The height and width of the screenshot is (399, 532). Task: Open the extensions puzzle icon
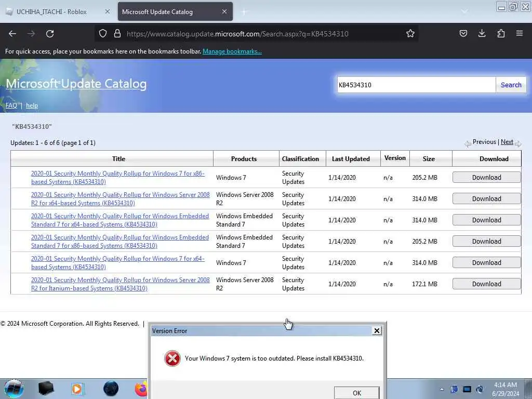click(x=501, y=33)
